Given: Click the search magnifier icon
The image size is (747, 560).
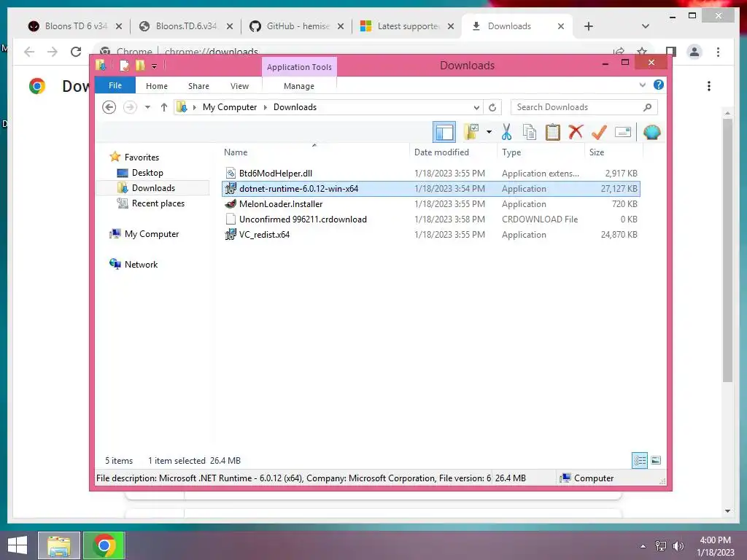Looking at the screenshot, I should (x=647, y=107).
